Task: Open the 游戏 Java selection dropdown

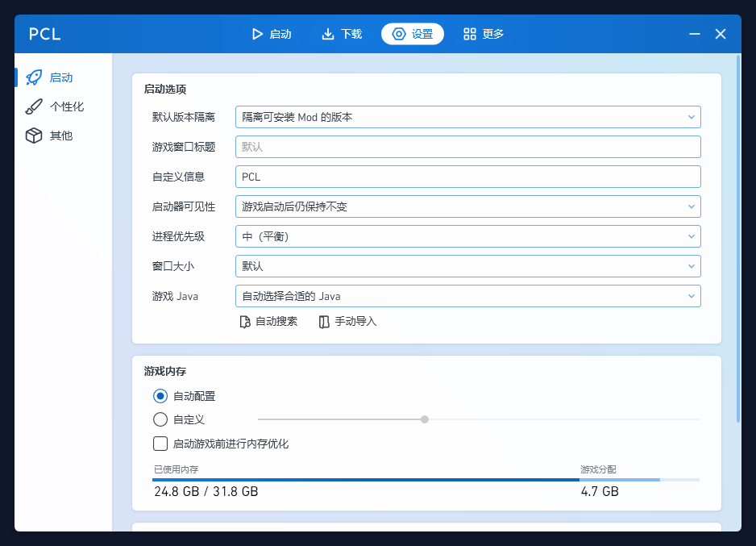Action: [x=467, y=296]
